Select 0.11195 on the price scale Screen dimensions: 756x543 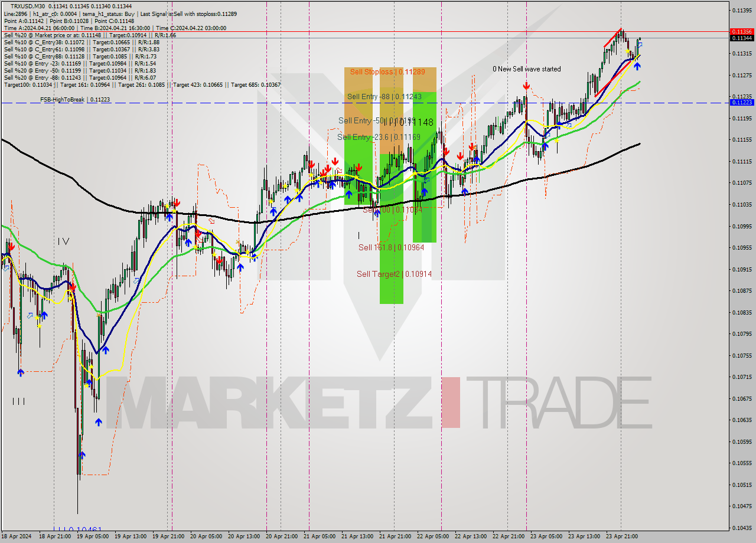tap(741, 118)
